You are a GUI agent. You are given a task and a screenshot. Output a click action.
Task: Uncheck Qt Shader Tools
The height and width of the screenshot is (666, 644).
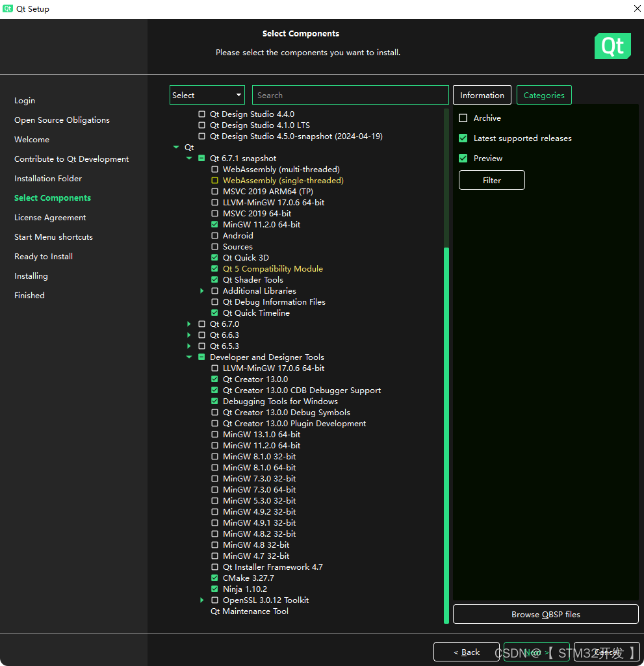[214, 280]
